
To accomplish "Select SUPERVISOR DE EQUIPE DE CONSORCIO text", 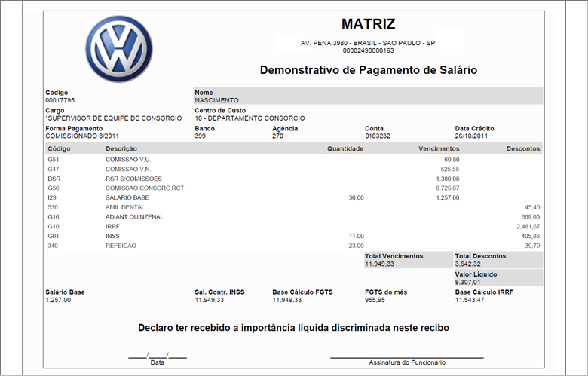I will click(114, 118).
